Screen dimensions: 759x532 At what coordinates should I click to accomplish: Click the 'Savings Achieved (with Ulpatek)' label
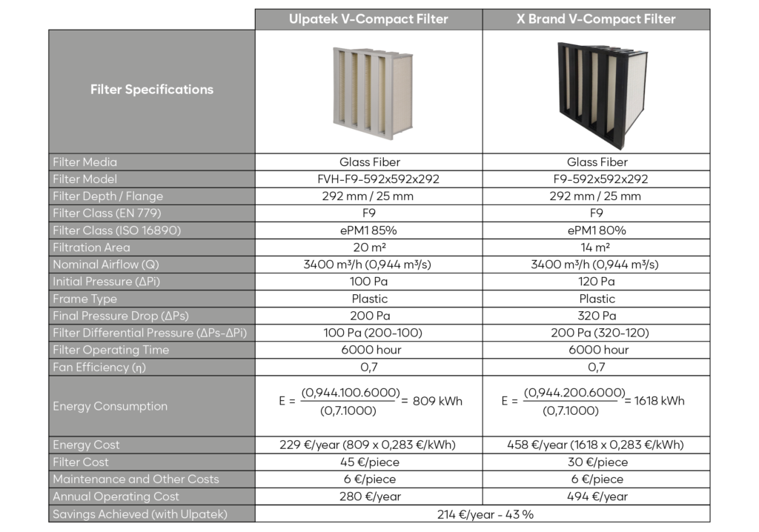(x=140, y=514)
